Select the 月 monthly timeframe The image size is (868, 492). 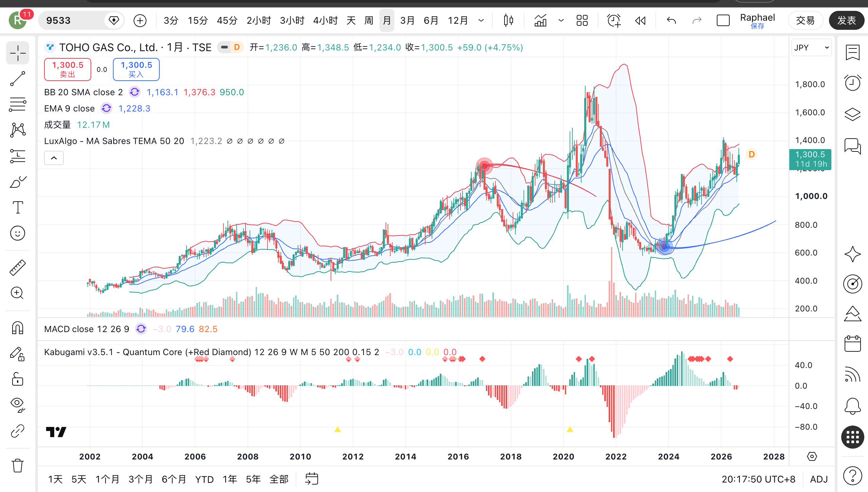tap(387, 21)
